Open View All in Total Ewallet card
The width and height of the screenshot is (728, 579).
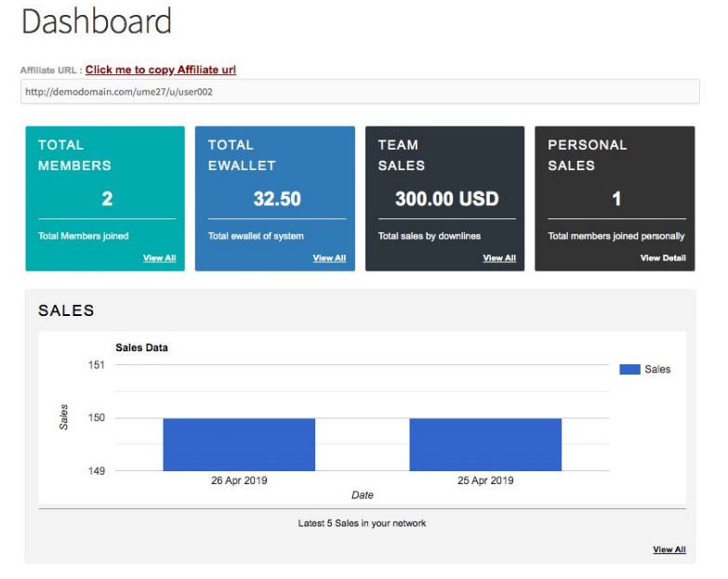coord(329,258)
